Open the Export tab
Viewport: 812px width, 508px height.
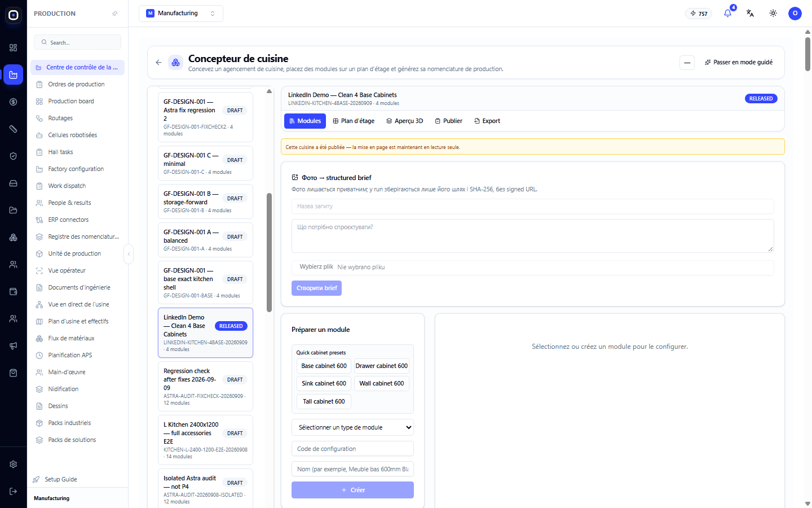click(487, 121)
